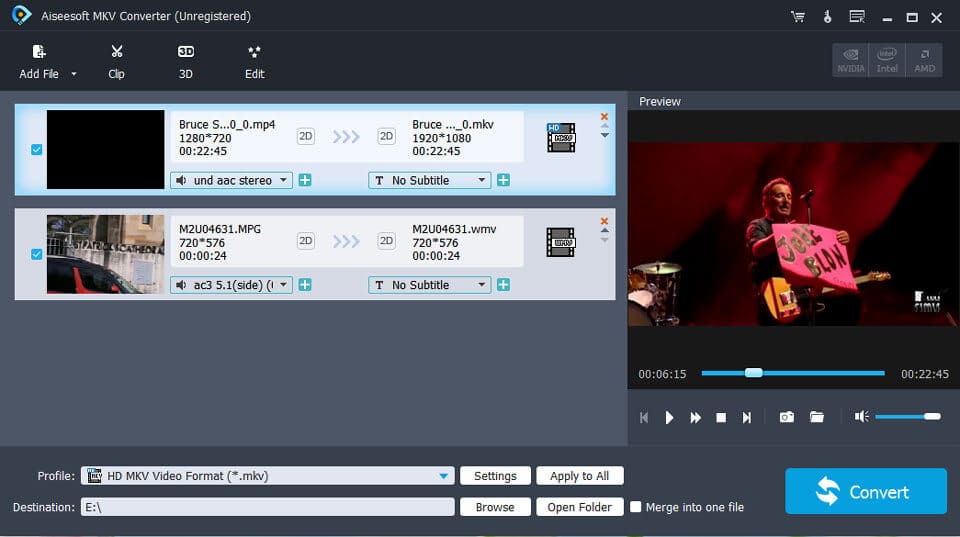Toggle output 2D mode for Bruce video

pyautogui.click(x=386, y=136)
